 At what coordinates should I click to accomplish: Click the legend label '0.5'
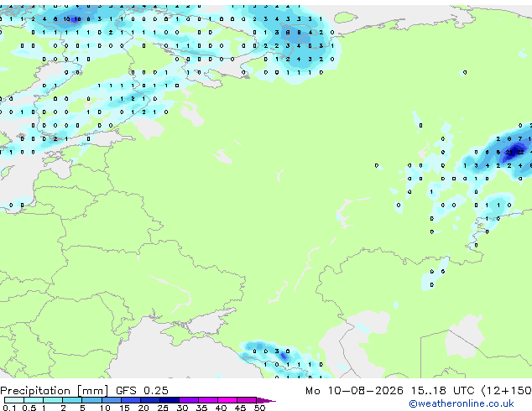point(29,408)
